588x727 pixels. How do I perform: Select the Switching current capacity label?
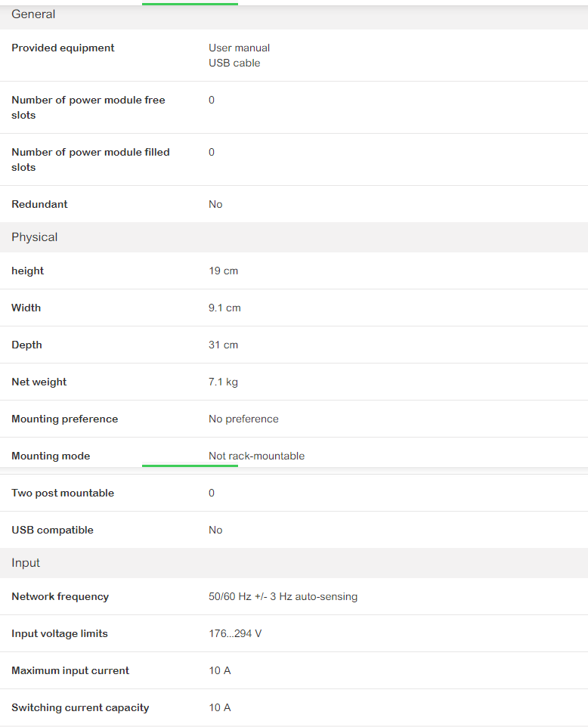80,707
